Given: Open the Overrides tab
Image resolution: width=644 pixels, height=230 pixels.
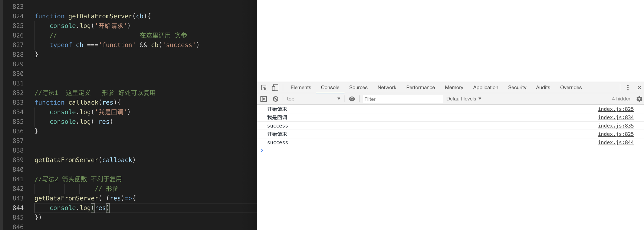Looking at the screenshot, I should click(571, 87).
